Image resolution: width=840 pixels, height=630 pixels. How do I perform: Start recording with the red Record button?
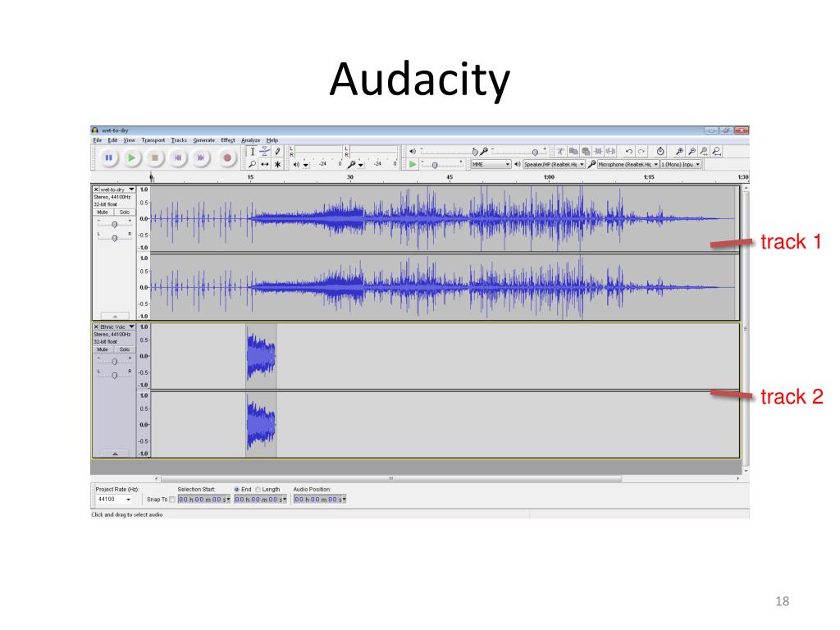[x=227, y=158]
